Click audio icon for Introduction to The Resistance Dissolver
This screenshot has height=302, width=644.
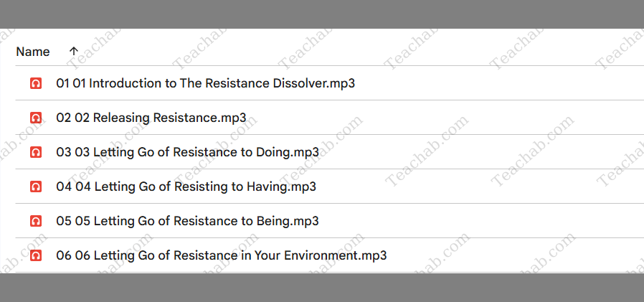(36, 84)
